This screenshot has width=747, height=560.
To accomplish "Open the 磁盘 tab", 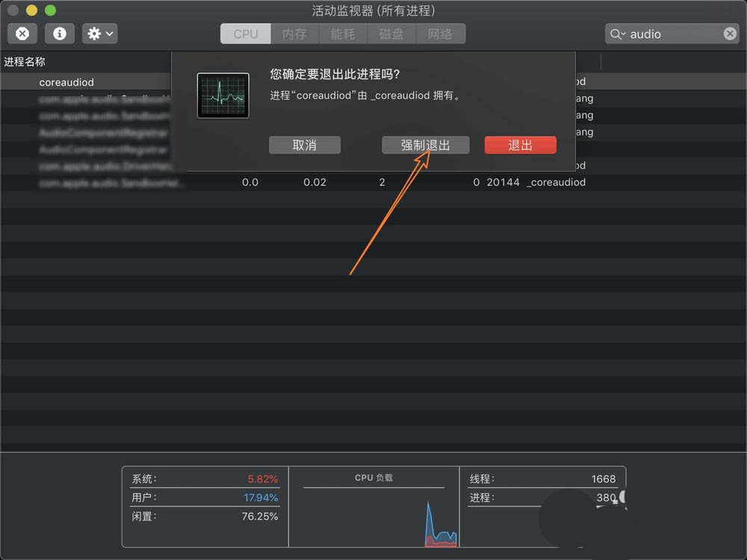I will point(391,34).
